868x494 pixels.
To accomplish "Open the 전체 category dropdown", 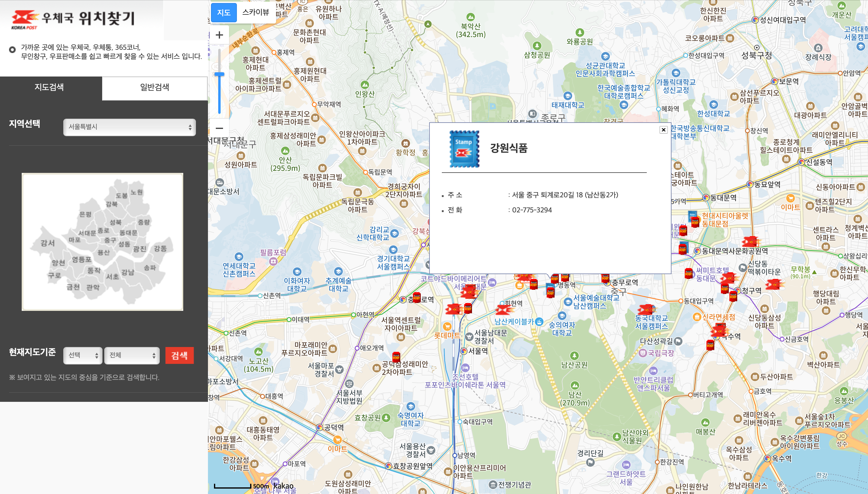I will pos(132,355).
